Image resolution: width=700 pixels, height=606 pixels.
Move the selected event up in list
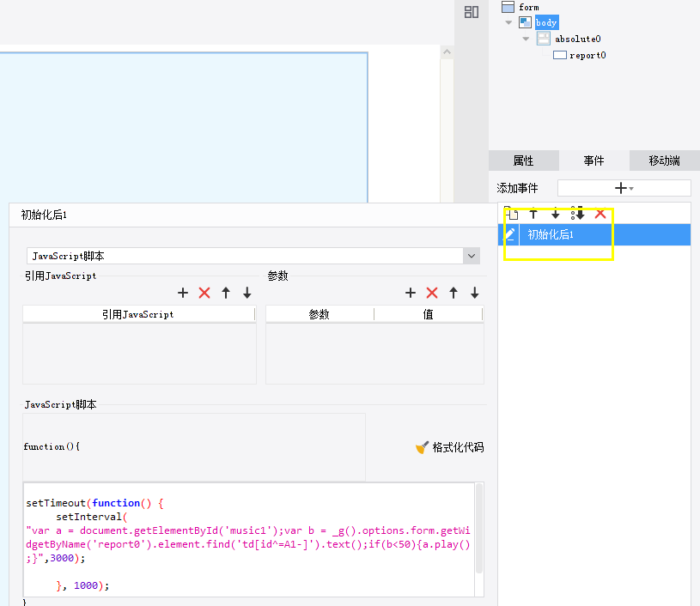pyautogui.click(x=533, y=214)
